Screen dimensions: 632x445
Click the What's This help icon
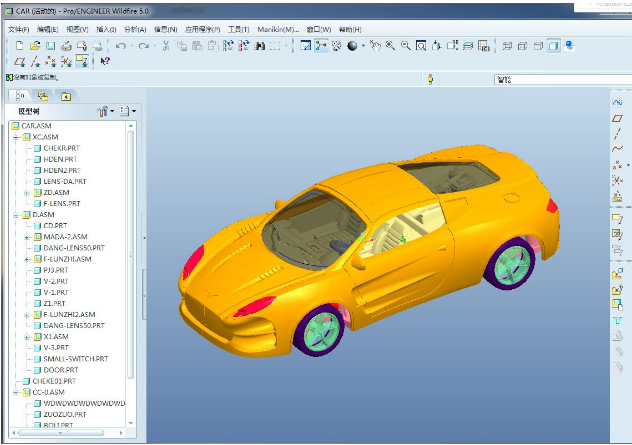coord(106,61)
